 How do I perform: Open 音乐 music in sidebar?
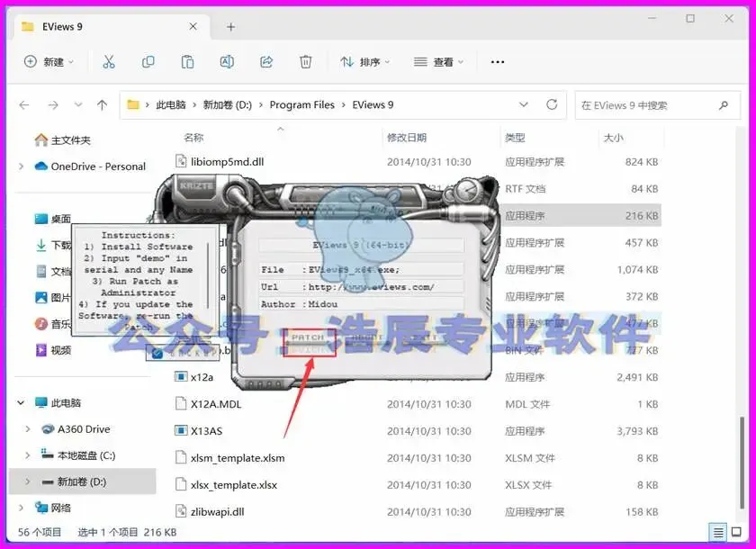pos(53,324)
